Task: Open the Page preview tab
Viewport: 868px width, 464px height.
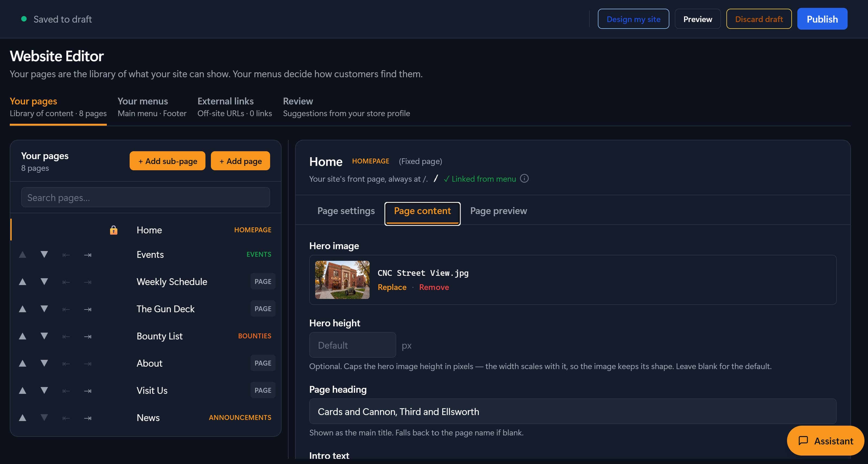Action: click(498, 211)
